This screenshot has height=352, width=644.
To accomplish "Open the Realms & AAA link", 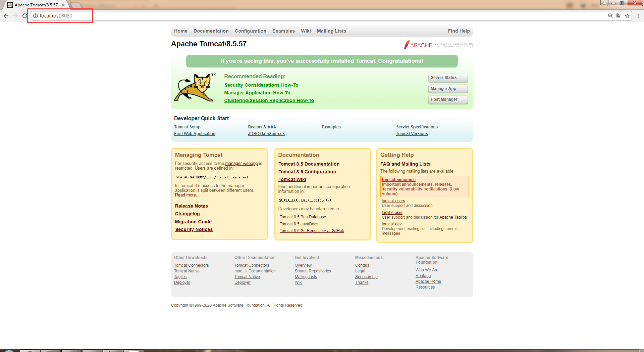I will (262, 127).
